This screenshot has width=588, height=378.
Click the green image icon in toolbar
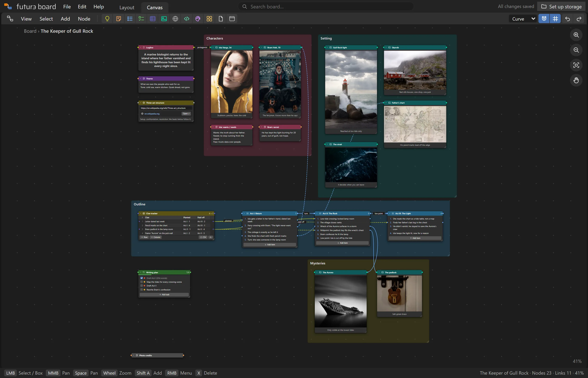(164, 19)
